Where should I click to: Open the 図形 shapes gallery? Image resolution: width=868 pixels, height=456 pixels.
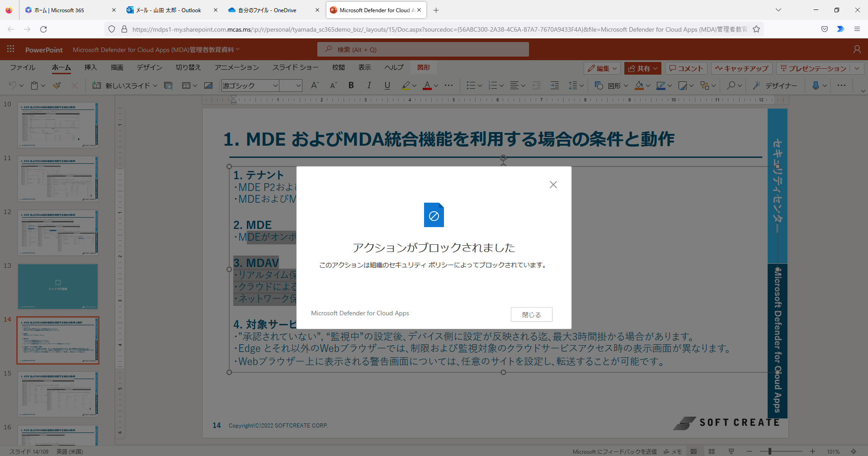point(611,85)
